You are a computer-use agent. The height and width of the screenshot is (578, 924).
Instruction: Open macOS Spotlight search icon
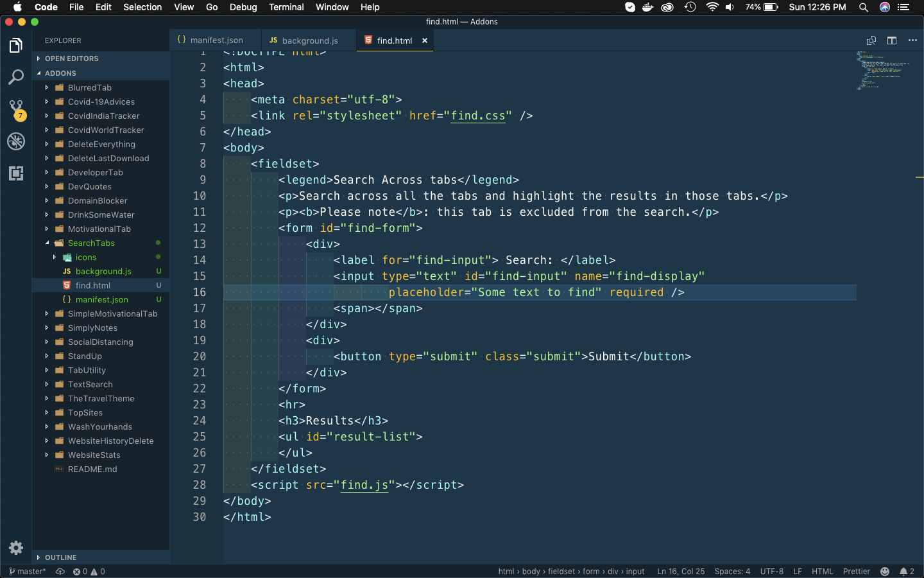(864, 7)
